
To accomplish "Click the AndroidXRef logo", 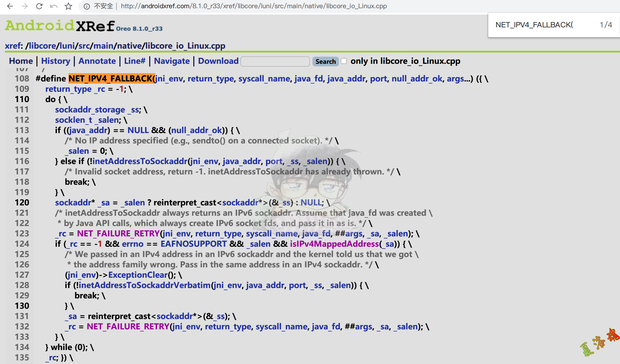I will click(60, 26).
